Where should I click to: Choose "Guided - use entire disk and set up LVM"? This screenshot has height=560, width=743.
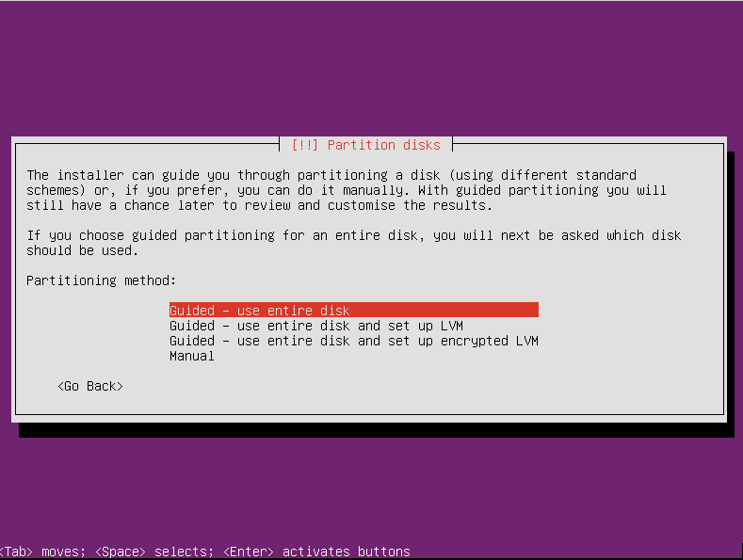[316, 326]
